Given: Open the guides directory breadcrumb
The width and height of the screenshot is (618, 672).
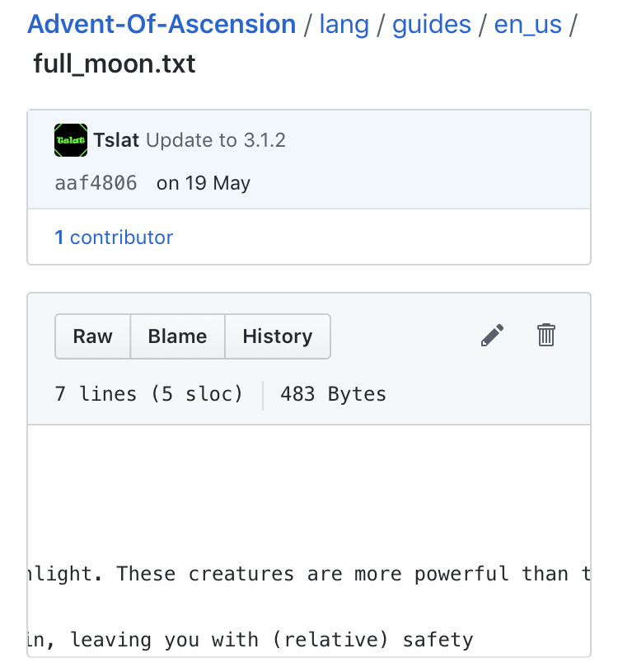Looking at the screenshot, I should 432,24.
